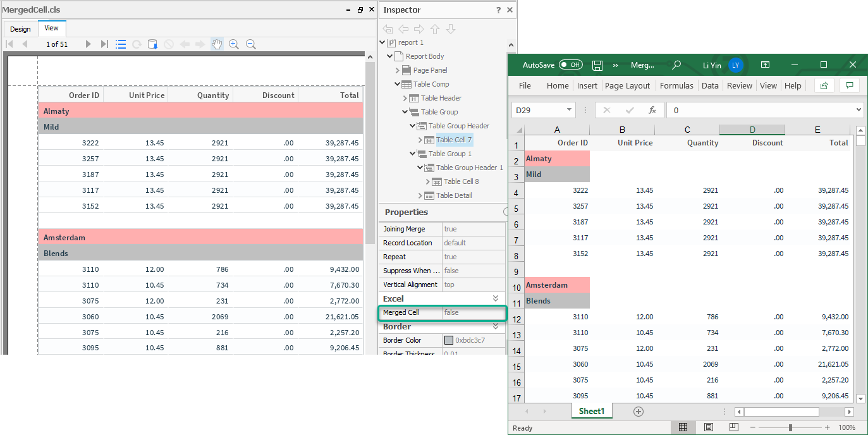This screenshot has height=435, width=868.
Task: Click Excel Share icon button
Action: (824, 85)
